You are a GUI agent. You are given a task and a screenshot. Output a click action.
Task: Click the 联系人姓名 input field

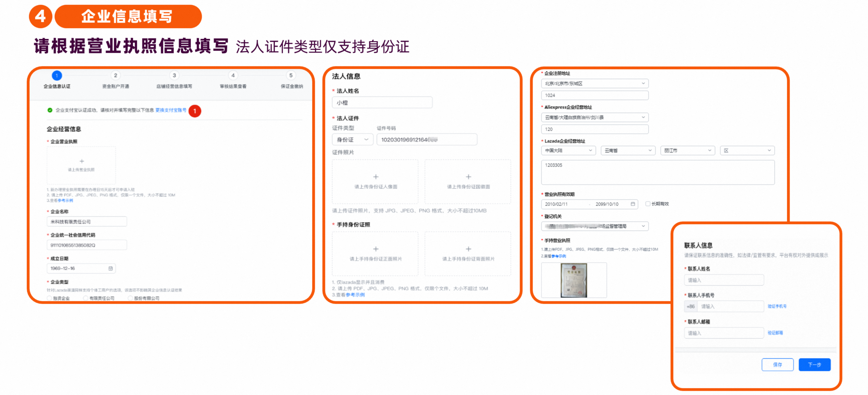coord(724,280)
